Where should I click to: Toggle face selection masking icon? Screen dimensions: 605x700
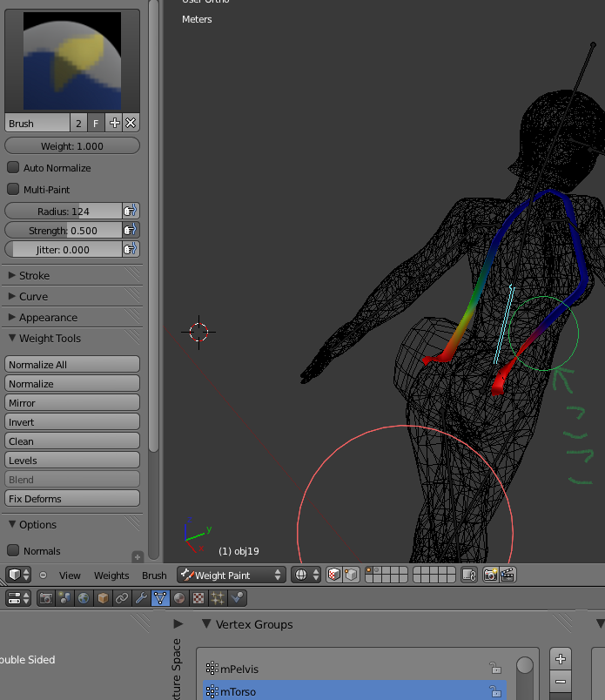334,575
